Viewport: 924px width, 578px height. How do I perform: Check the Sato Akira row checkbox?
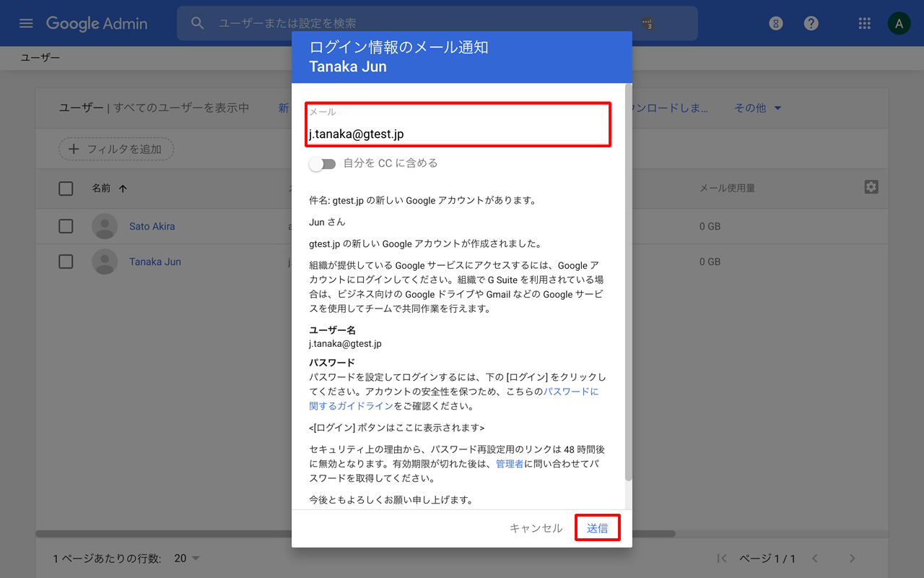click(x=66, y=226)
